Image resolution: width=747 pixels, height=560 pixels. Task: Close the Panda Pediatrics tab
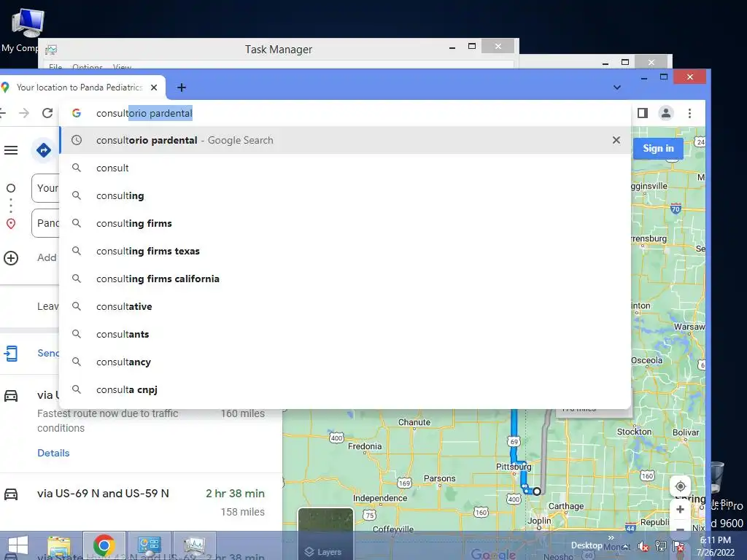coord(154,87)
